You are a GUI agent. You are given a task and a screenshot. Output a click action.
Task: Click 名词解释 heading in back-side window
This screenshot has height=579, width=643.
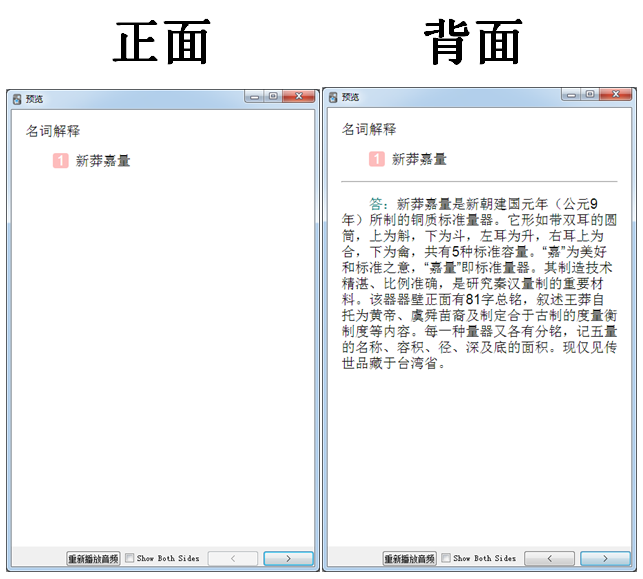point(369,129)
